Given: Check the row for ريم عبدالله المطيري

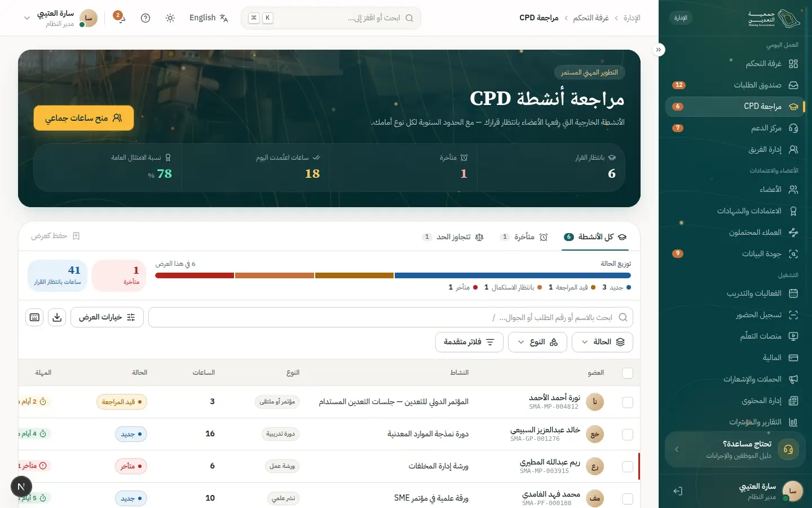Looking at the screenshot, I should 628,467.
